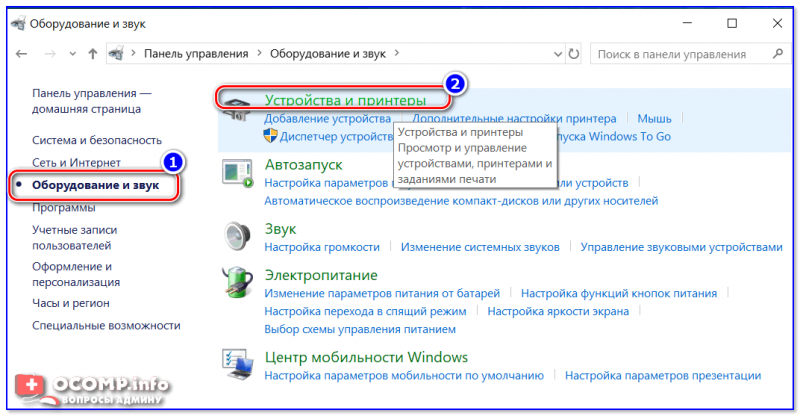The width and height of the screenshot is (800, 416).
Task: Open Настройка перехода в спящий режим
Action: click(x=365, y=311)
